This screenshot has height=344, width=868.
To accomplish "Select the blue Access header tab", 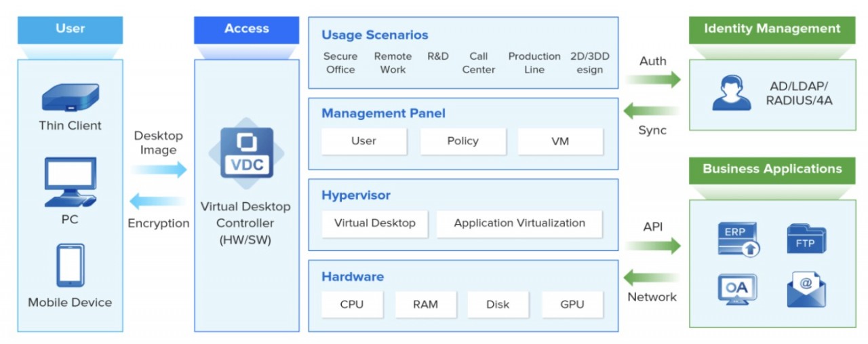I will (x=246, y=29).
